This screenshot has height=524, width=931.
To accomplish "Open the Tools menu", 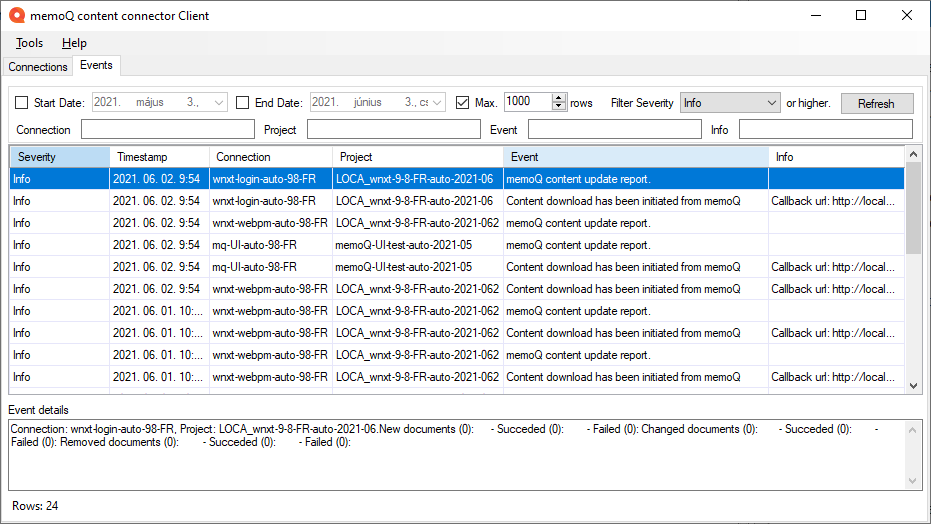I will [29, 43].
